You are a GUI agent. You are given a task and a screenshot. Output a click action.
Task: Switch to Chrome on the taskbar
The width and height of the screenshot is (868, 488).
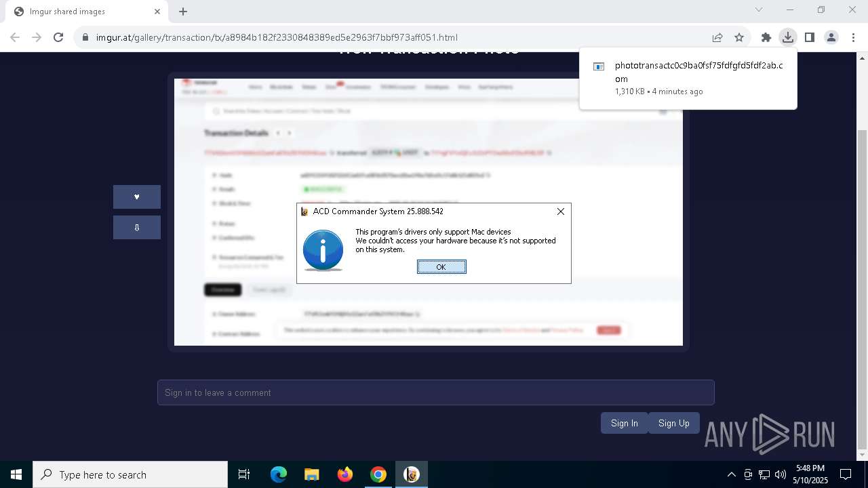(378, 474)
